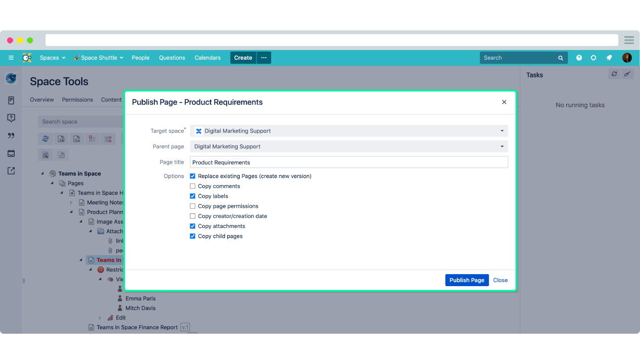Open the Target space dropdown
The image size is (640, 364).
(x=349, y=131)
